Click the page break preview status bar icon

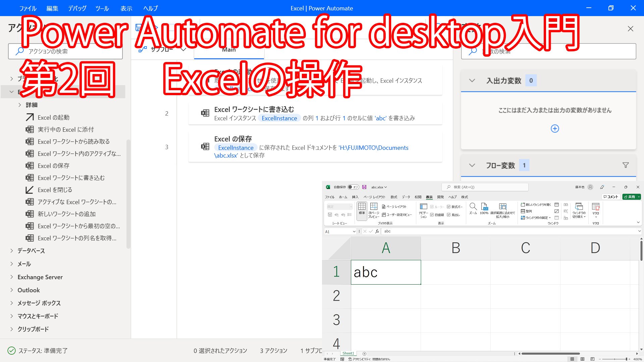592,359
